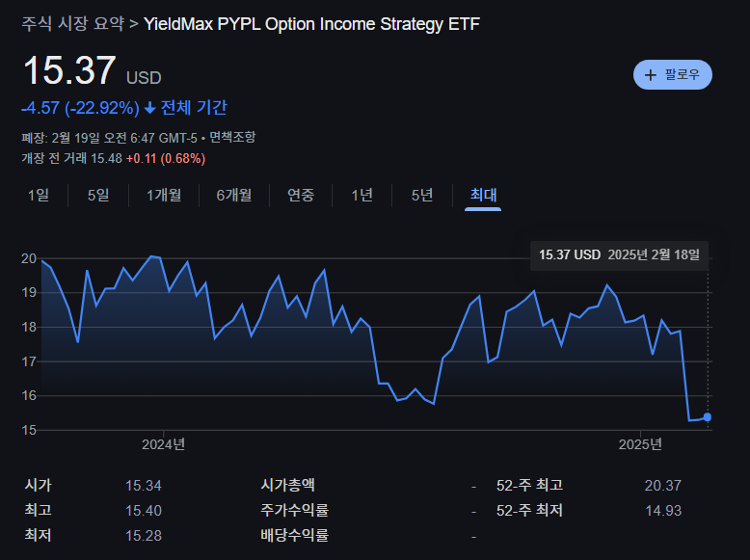Image resolution: width=750 pixels, height=560 pixels.
Task: Select the 5년 range tab
Action: [422, 195]
